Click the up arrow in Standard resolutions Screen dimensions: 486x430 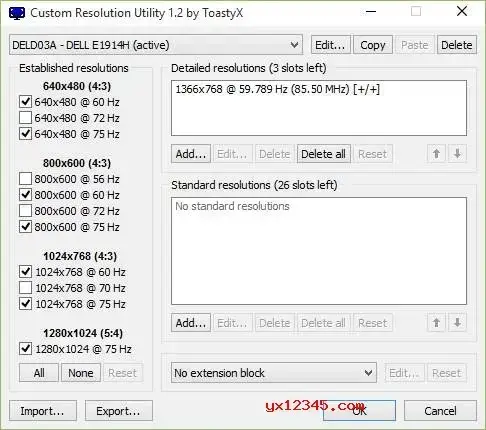pos(436,322)
